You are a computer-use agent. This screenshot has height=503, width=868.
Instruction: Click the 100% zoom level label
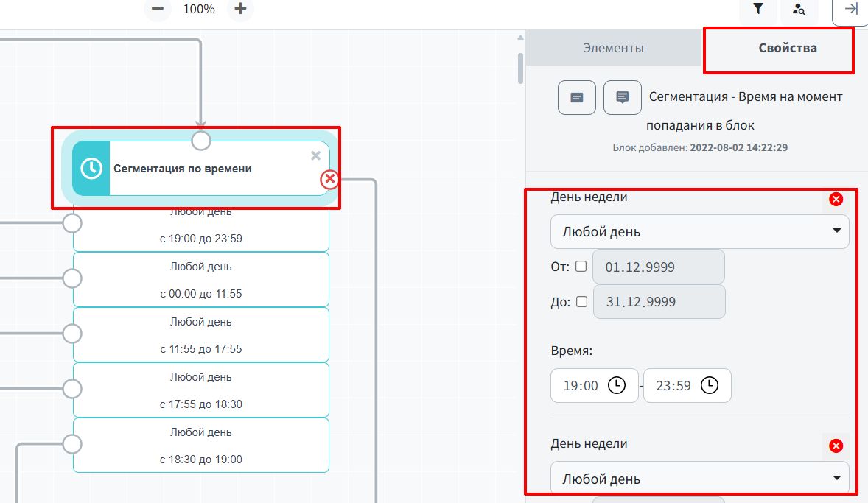click(199, 9)
